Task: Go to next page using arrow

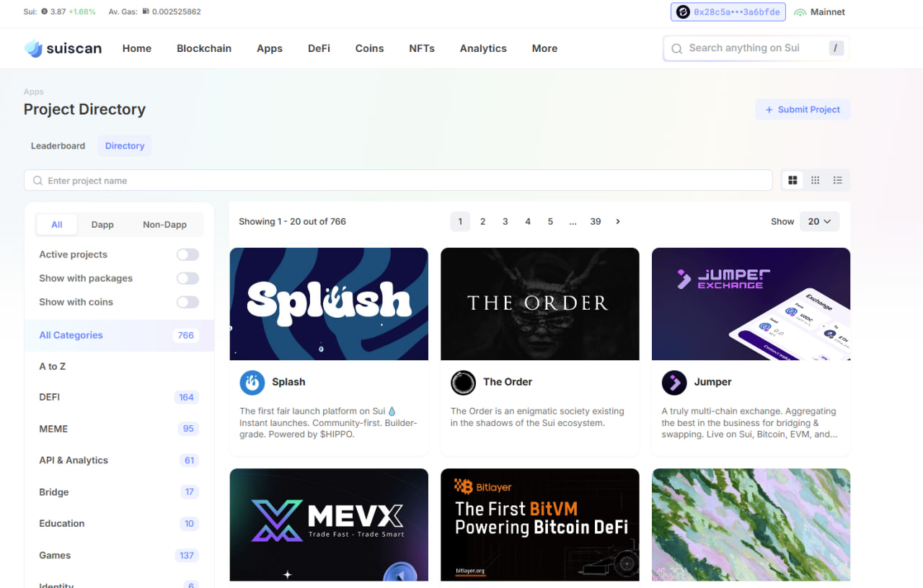Action: [x=618, y=222]
